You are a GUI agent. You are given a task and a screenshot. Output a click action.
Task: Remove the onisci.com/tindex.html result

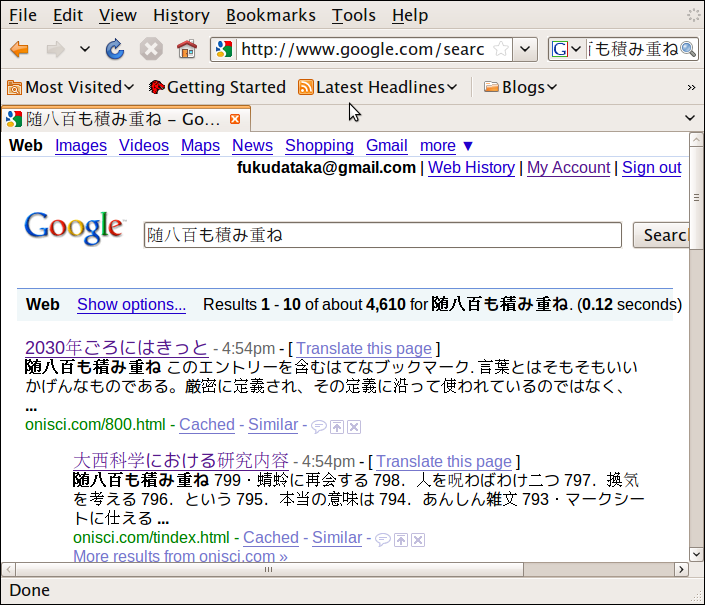[418, 539]
